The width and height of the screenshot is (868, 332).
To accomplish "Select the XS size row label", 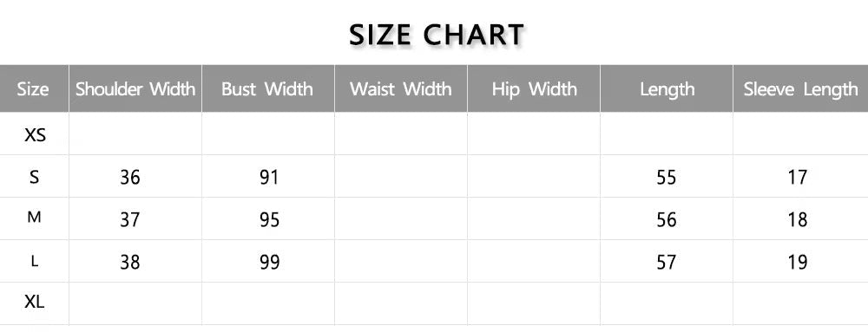I will 35,134.
